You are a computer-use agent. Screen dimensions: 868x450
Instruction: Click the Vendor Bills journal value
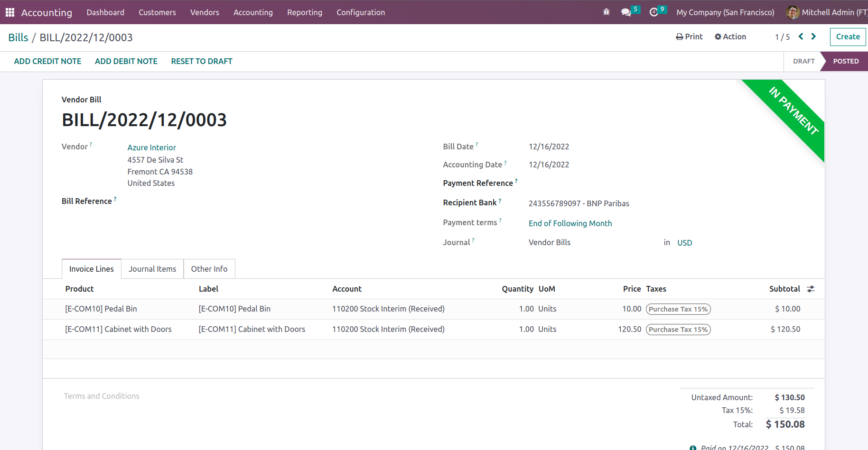pos(550,242)
